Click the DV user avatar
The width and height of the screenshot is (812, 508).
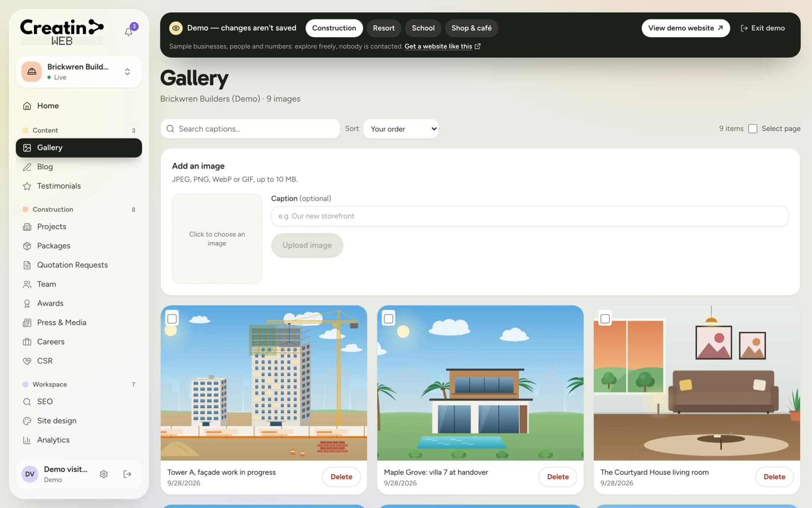(x=30, y=474)
